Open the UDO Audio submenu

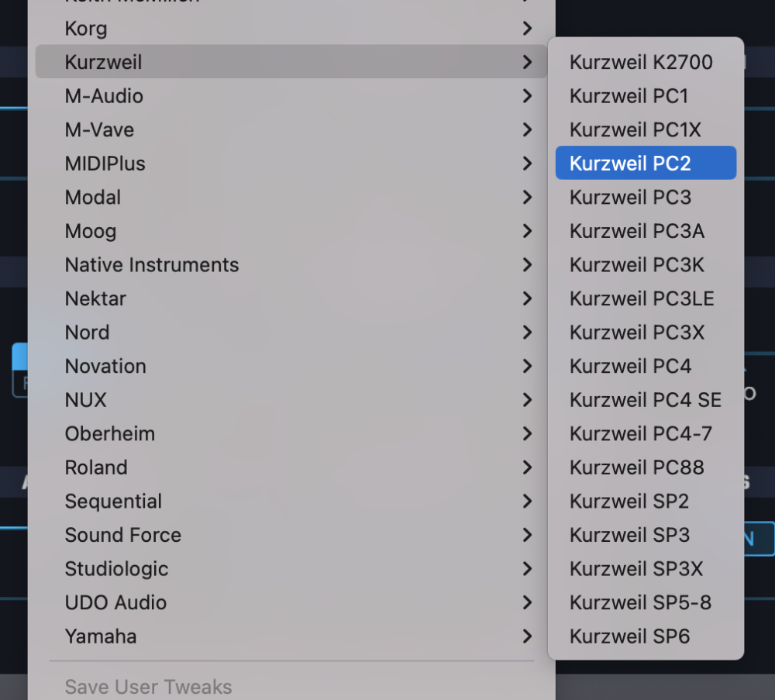point(115,602)
